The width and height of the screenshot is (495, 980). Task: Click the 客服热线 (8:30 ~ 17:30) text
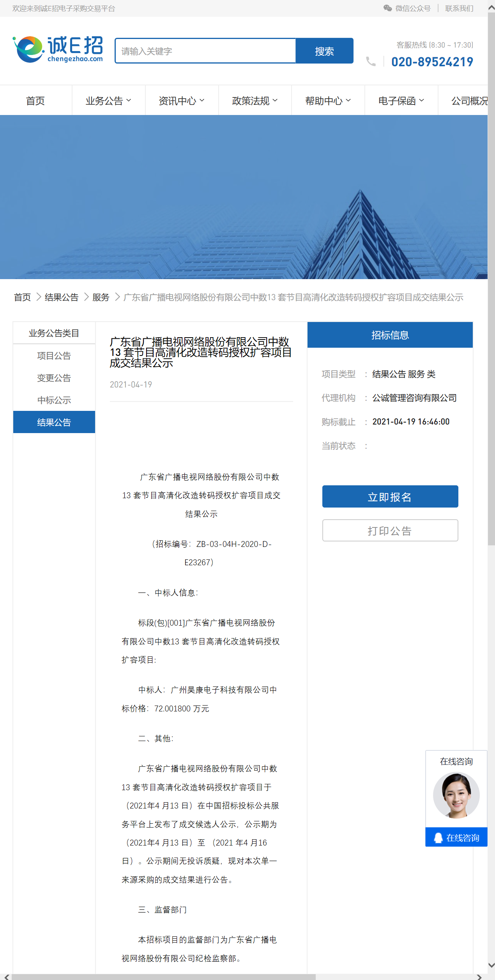click(x=435, y=45)
